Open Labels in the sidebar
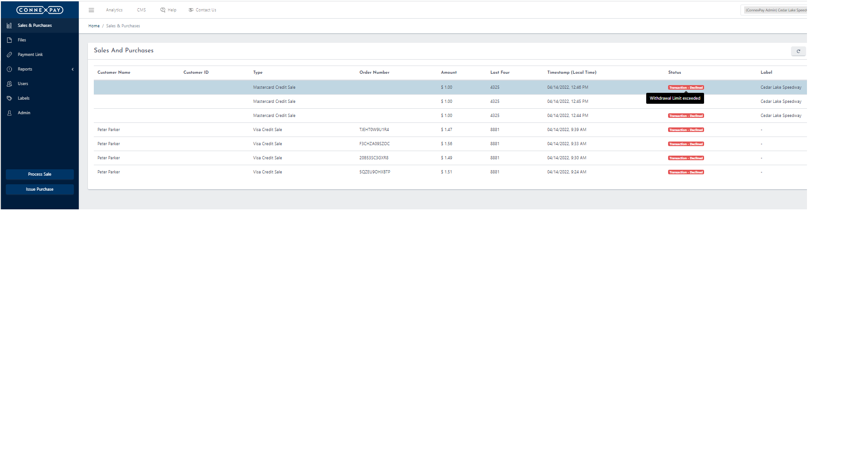This screenshot has width=868, height=466. (40, 98)
